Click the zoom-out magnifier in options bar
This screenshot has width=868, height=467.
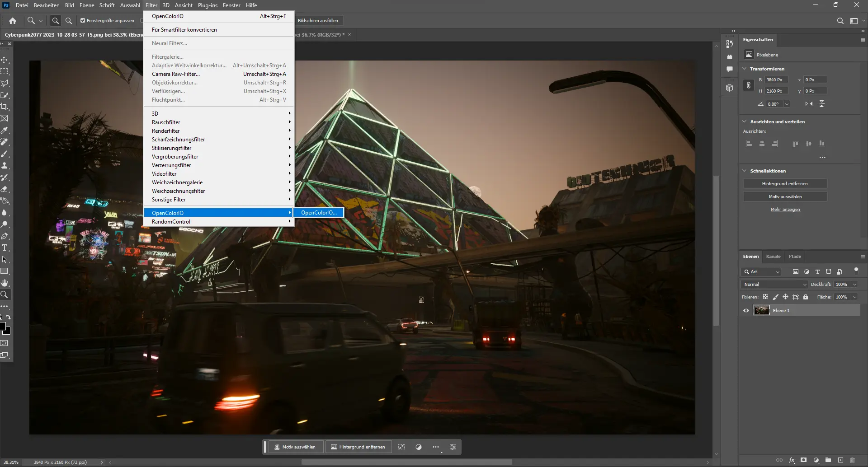coord(69,20)
